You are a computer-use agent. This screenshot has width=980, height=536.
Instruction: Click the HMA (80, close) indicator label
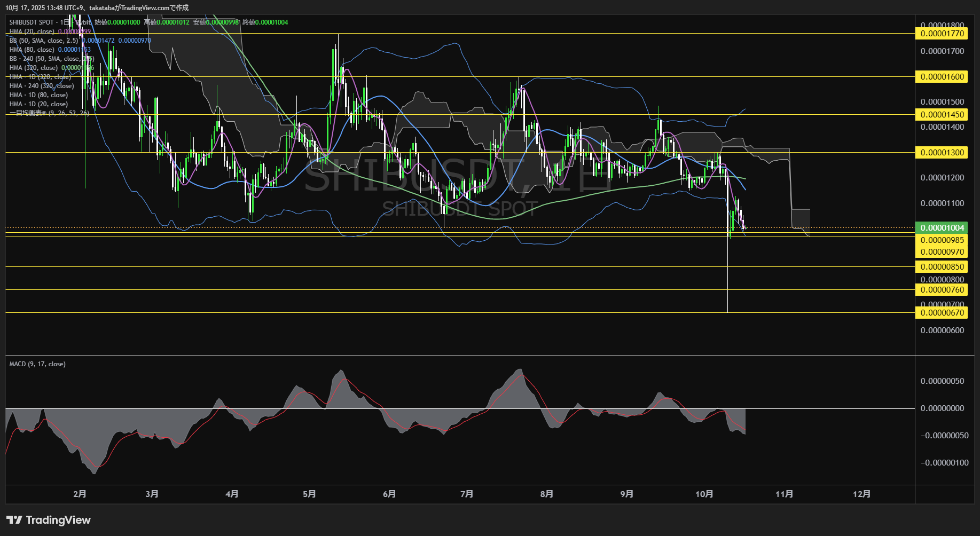click(32, 50)
